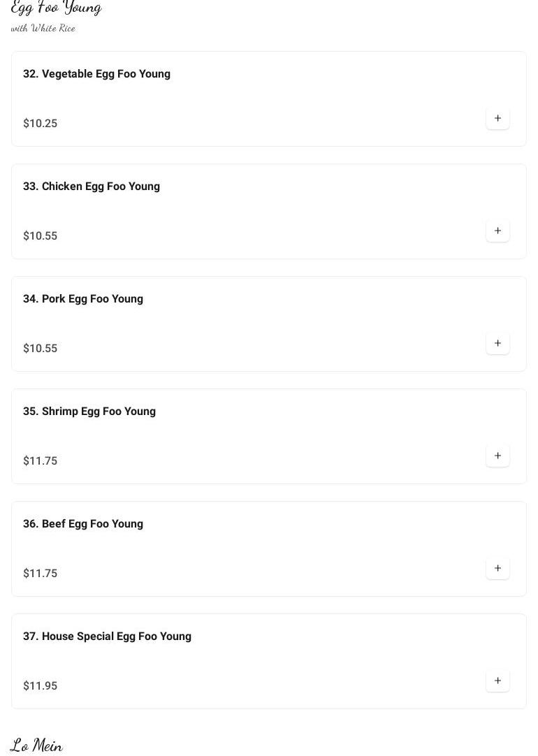Open 35. Shrimp Egg Foo Young title
The height and width of the screenshot is (756, 538).
89,412
